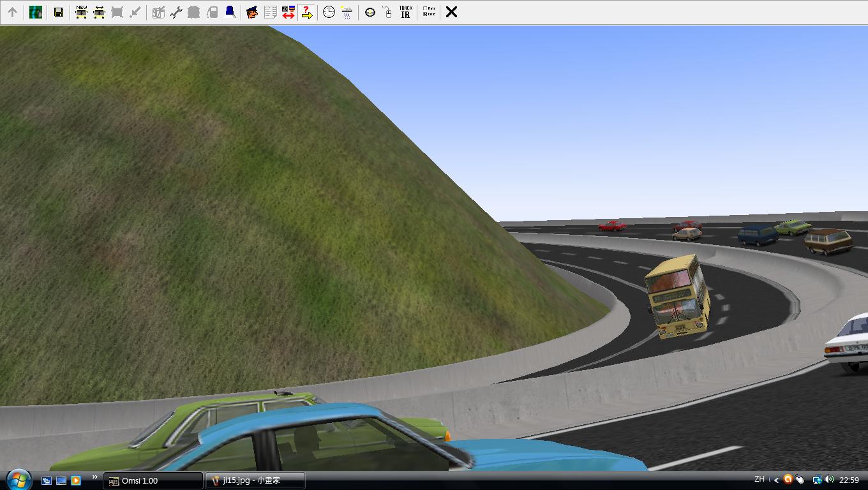The image size is (868, 490).
Task: Click the bus with double arrow icon
Action: pos(99,12)
